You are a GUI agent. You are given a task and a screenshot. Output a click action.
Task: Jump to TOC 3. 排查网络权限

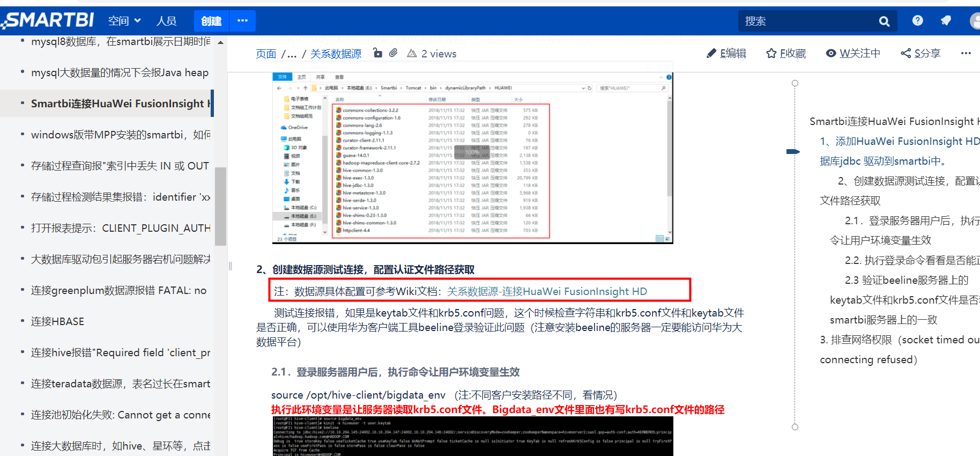click(x=900, y=349)
